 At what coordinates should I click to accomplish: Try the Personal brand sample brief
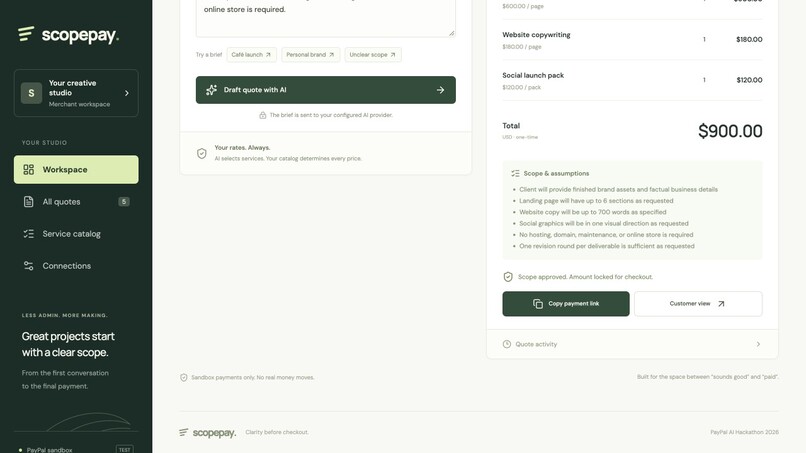310,55
